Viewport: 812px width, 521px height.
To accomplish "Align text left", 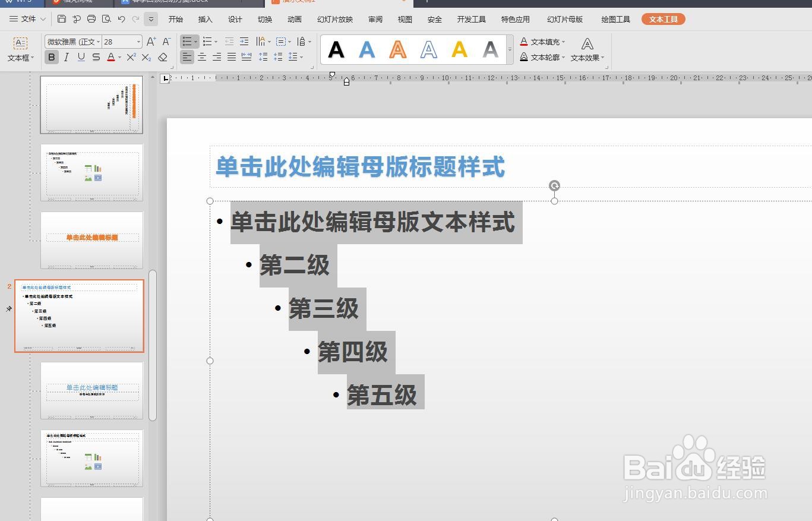I will (187, 57).
